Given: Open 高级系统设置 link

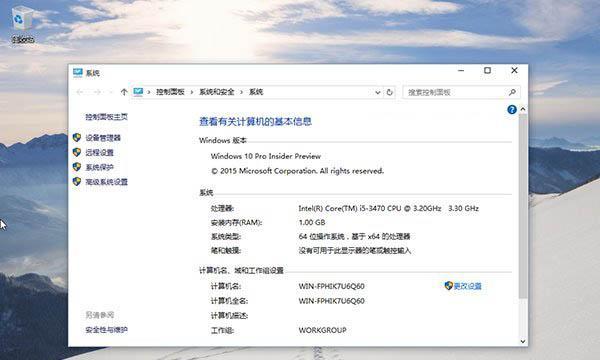Looking at the screenshot, I should tap(106, 182).
